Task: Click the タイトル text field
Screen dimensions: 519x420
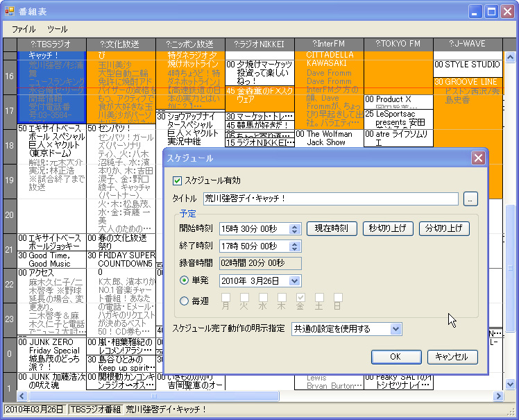Action: tap(331, 199)
